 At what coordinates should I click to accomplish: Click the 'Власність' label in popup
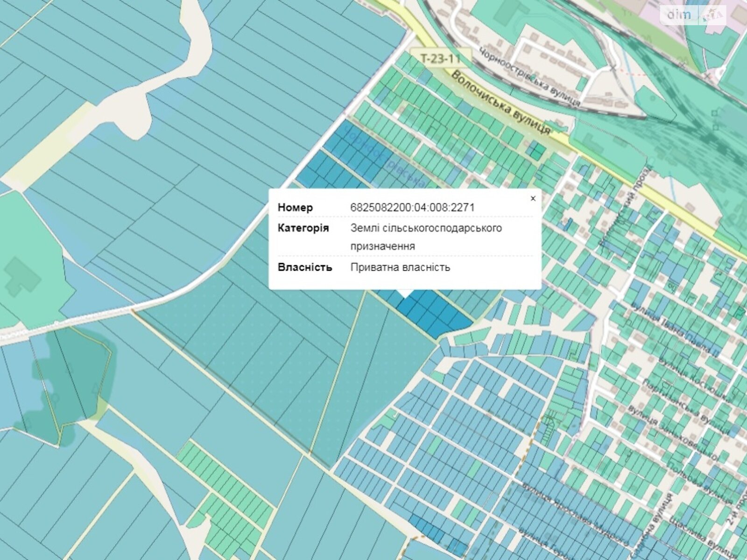point(305,267)
